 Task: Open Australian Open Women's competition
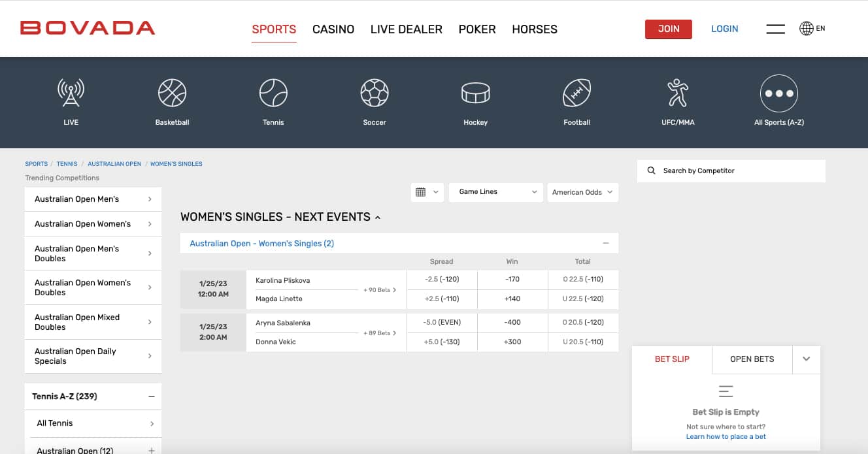click(93, 224)
